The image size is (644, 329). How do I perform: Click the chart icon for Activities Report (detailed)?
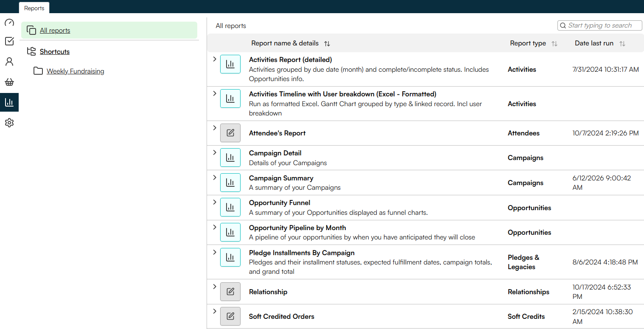[230, 64]
